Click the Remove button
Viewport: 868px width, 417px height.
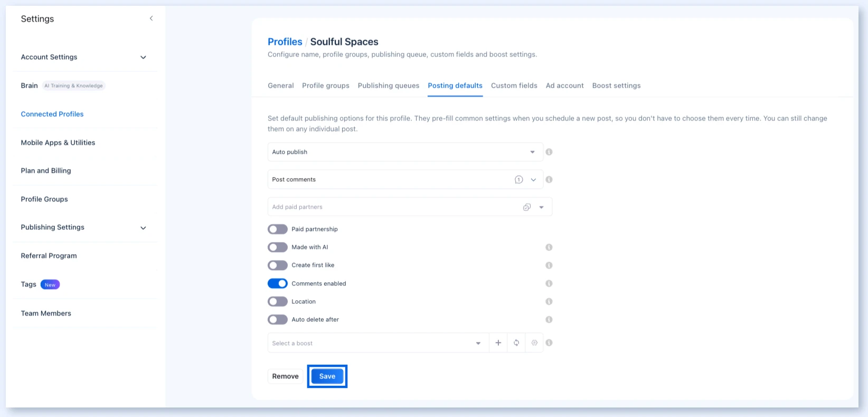[x=286, y=376]
